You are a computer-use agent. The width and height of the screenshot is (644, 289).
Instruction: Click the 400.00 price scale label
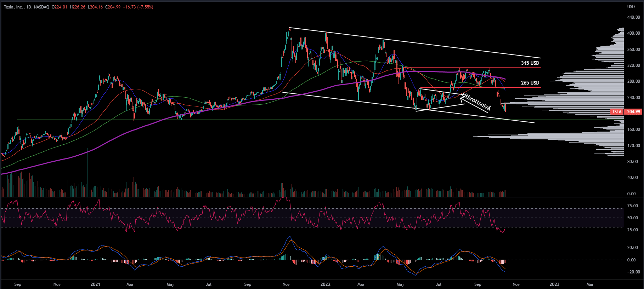(633, 33)
